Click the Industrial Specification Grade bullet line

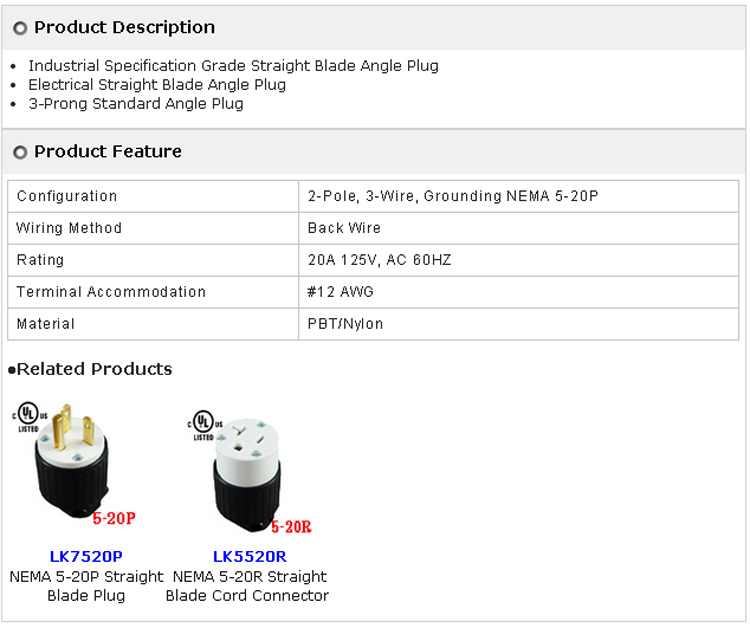pyautogui.click(x=233, y=66)
